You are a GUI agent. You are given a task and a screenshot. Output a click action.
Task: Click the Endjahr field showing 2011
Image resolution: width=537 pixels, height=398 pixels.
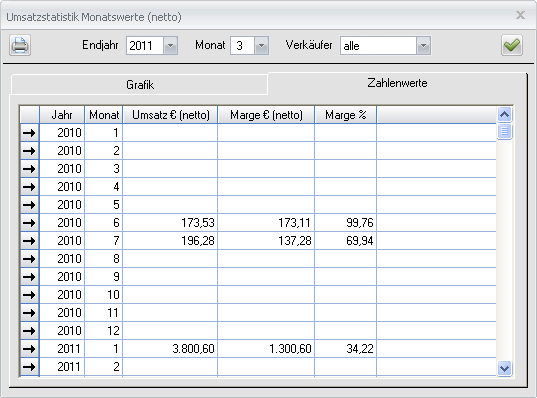[145, 46]
